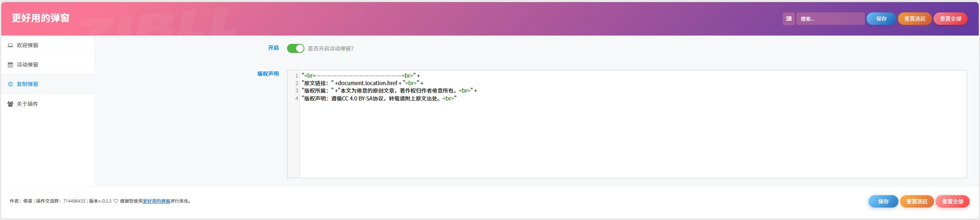Click the 是否开启活动弹窗? description text
The width and height of the screenshot is (980, 220).
[x=331, y=49]
